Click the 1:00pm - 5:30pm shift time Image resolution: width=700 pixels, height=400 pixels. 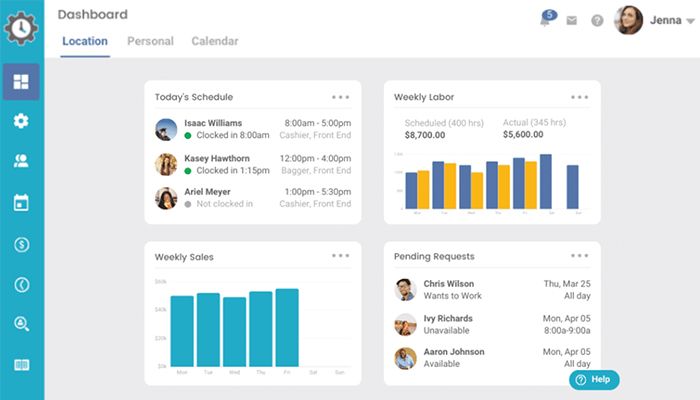[317, 192]
